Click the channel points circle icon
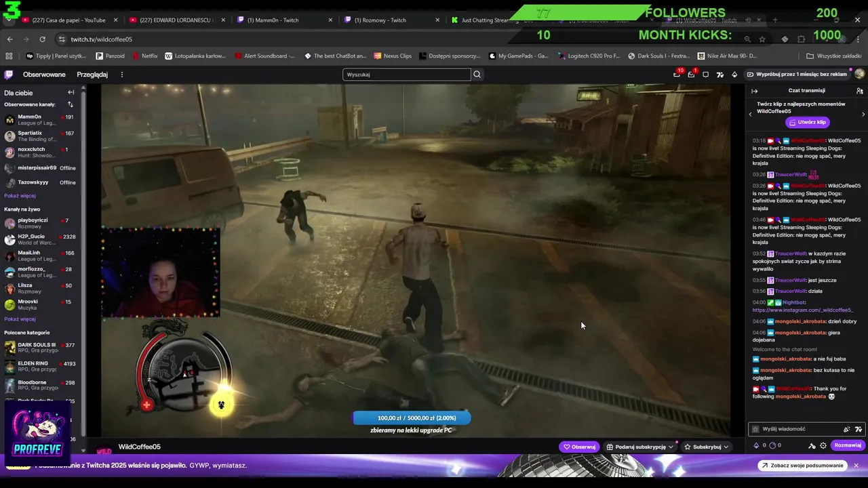This screenshot has width=868, height=488. tap(772, 445)
